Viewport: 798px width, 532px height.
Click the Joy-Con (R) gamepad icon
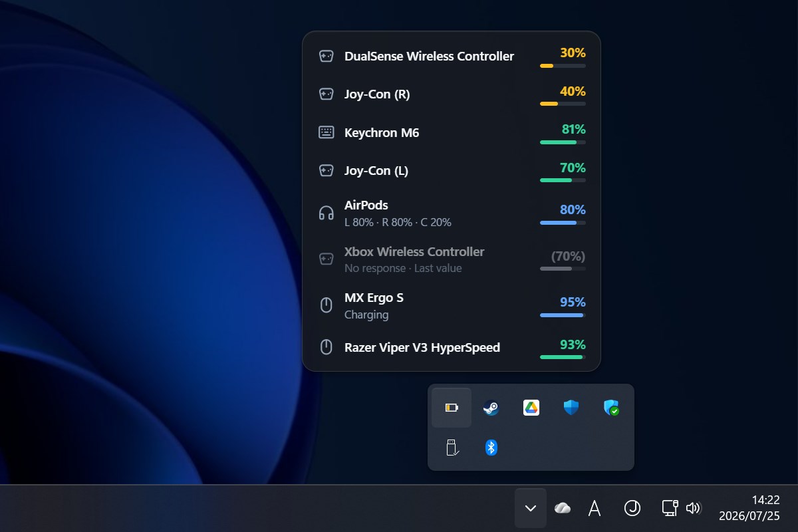coord(326,94)
